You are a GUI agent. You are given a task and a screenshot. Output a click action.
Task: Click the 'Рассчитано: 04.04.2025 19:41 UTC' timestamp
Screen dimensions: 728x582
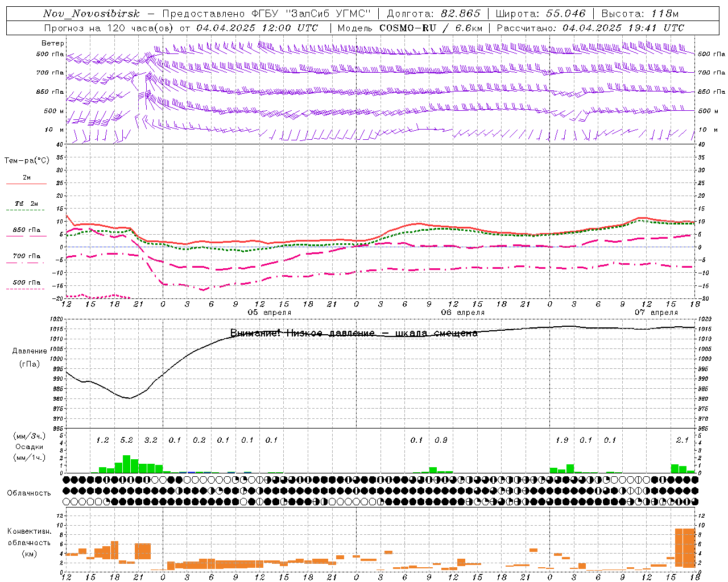pyautogui.click(x=590, y=28)
